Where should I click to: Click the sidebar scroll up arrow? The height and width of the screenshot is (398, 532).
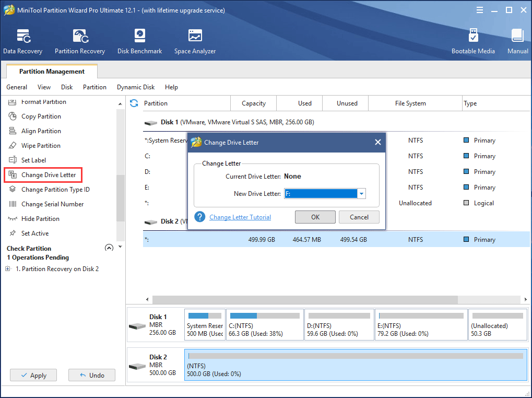point(120,104)
